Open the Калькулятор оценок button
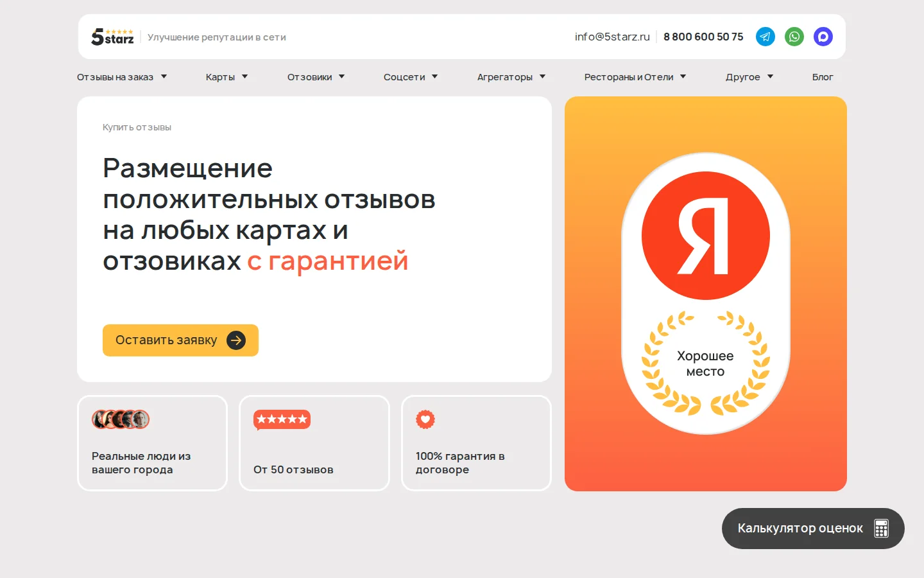Image resolution: width=924 pixels, height=578 pixels. click(x=813, y=529)
